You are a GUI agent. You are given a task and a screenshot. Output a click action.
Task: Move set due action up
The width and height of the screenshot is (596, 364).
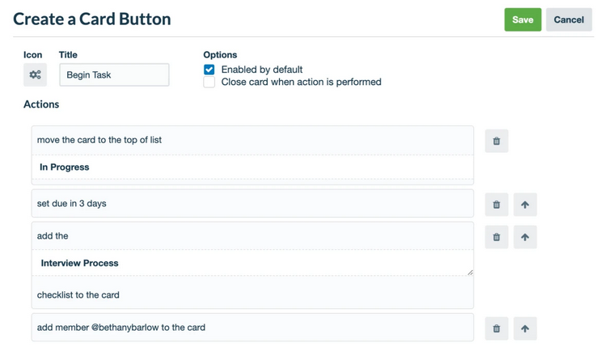point(525,205)
